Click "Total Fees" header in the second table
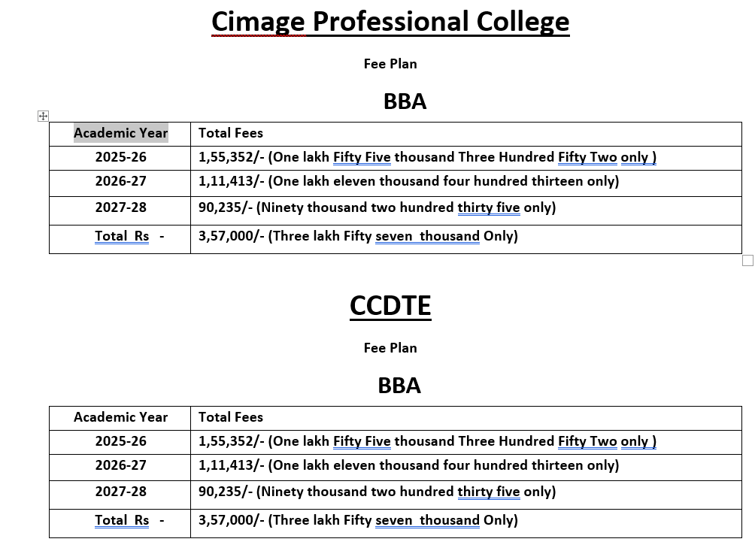The width and height of the screenshot is (755, 560). click(x=231, y=417)
